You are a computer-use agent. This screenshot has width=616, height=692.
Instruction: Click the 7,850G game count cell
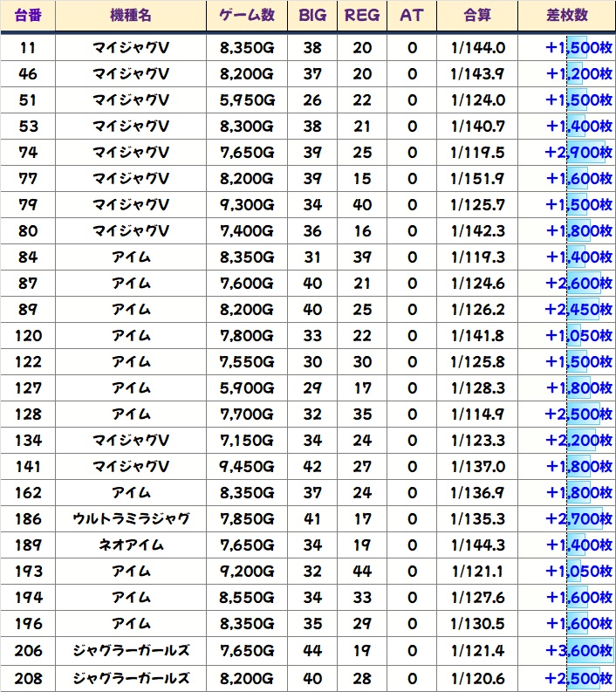pos(247,519)
